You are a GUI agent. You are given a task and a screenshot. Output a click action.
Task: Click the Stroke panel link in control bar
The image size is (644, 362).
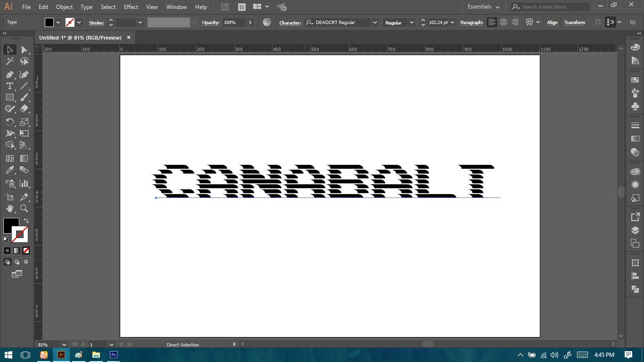(96, 23)
